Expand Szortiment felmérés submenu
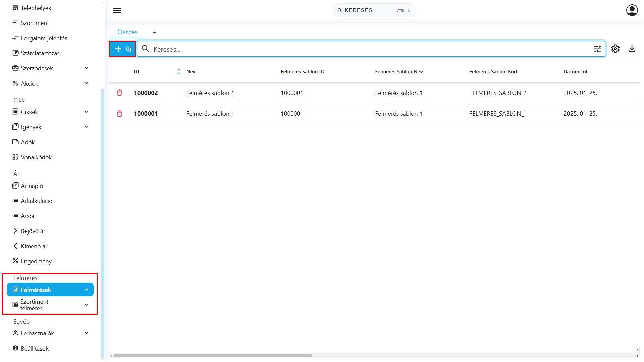This screenshot has height=362, width=644. pyautogui.click(x=86, y=305)
